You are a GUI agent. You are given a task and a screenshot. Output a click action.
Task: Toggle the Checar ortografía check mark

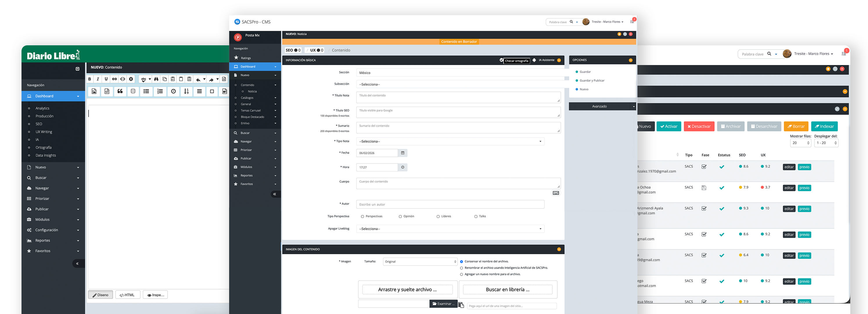point(502,60)
